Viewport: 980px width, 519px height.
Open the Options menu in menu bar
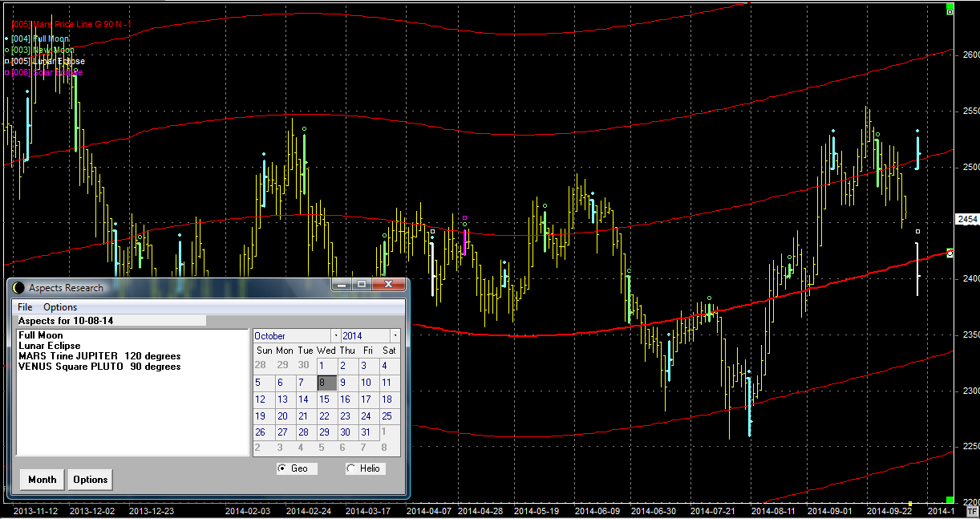60,307
